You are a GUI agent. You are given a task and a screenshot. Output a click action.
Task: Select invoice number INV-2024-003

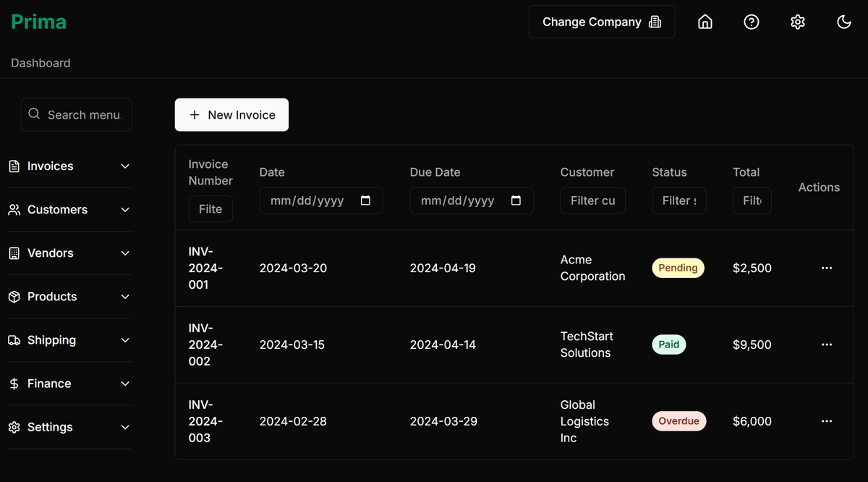pos(206,421)
